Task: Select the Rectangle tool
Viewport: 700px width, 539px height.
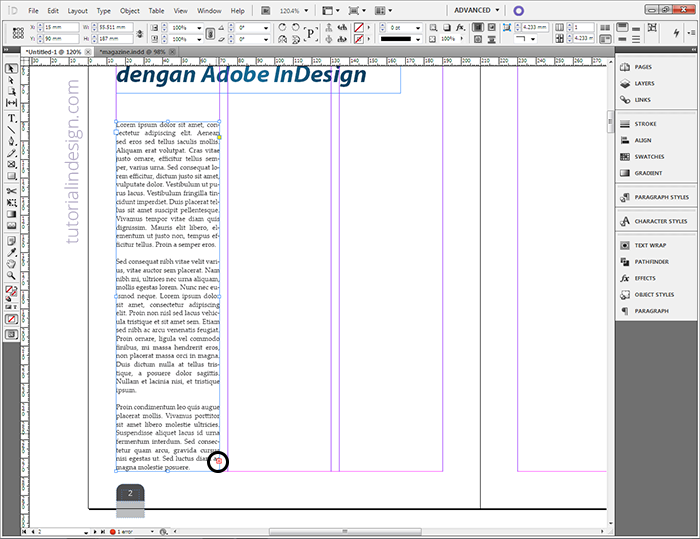Action: pyautogui.click(x=11, y=176)
